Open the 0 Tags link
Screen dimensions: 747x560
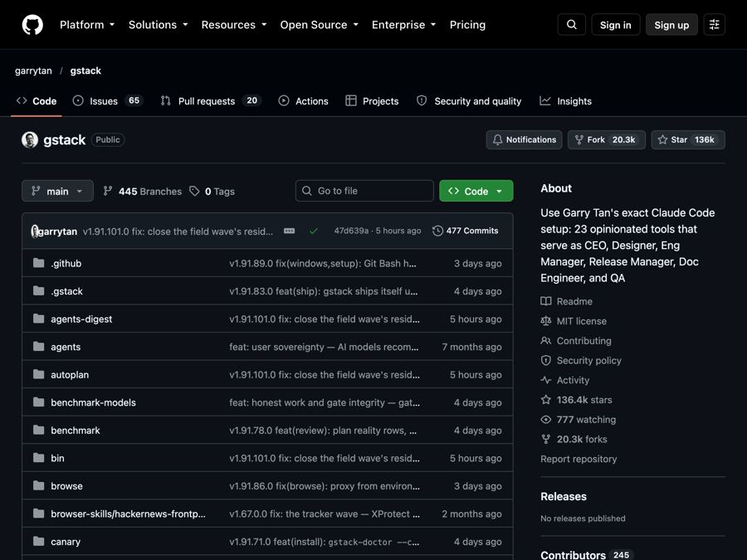point(212,191)
